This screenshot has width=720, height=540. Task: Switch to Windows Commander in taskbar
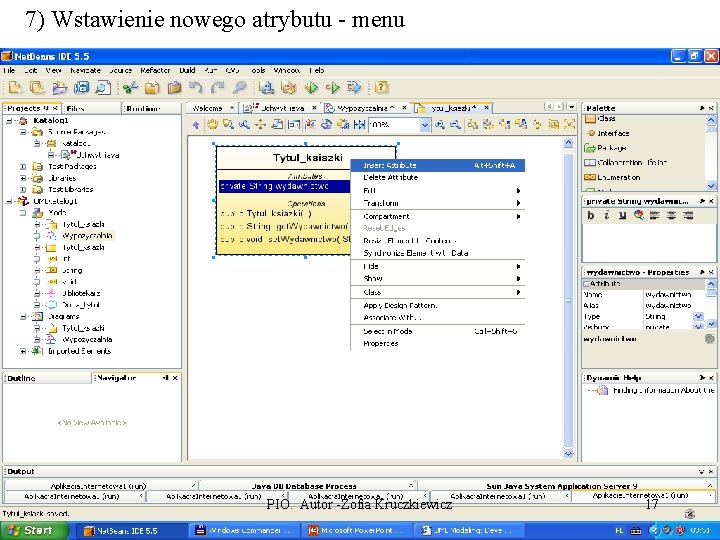pyautogui.click(x=243, y=530)
